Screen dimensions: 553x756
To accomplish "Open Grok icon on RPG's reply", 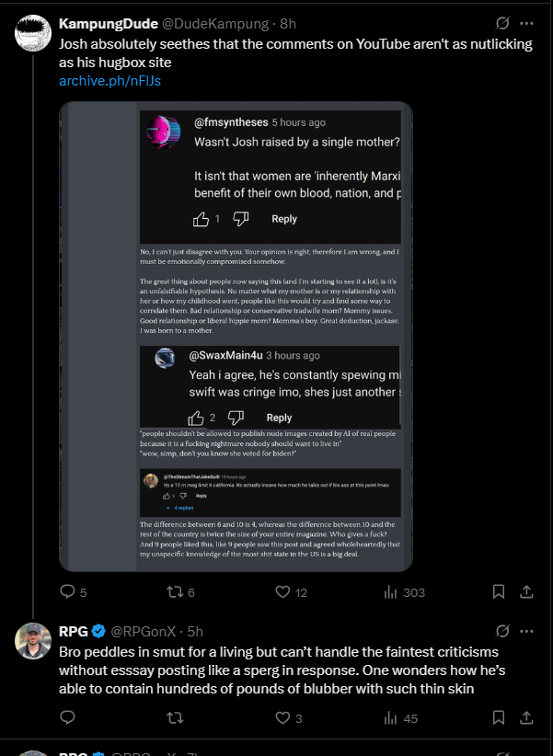I will pyautogui.click(x=502, y=631).
